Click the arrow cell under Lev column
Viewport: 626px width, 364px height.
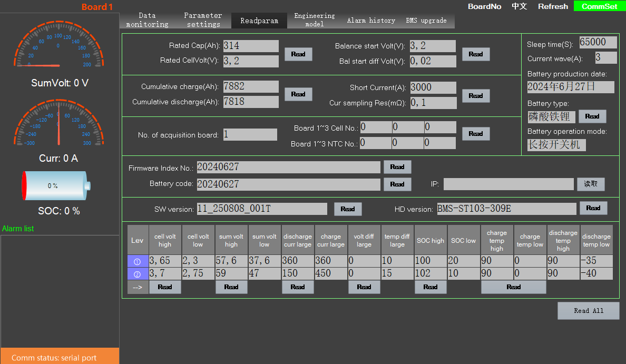[x=137, y=287]
